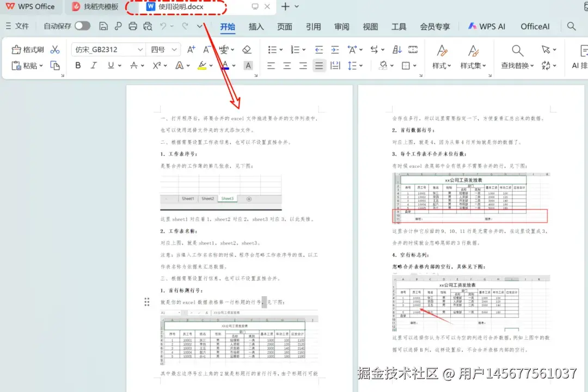This screenshot has height=392, width=588.
Task: Switch to the 插入 ribbon tab
Action: pos(256,27)
